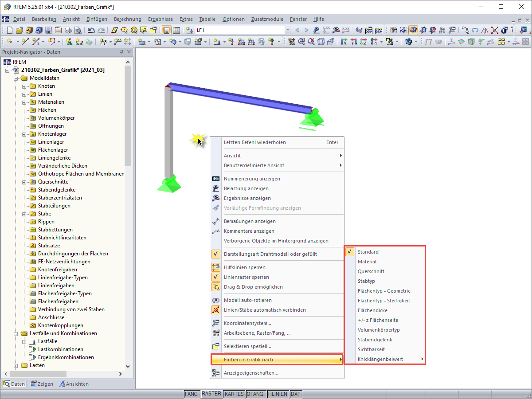Open the Benutzerdefinierte Ansicht submenu

click(277, 165)
